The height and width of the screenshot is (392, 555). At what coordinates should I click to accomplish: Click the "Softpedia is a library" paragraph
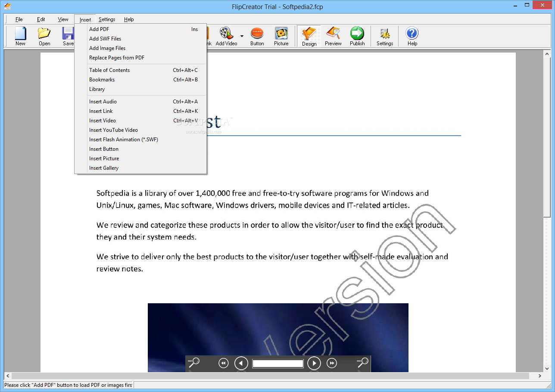coord(262,199)
